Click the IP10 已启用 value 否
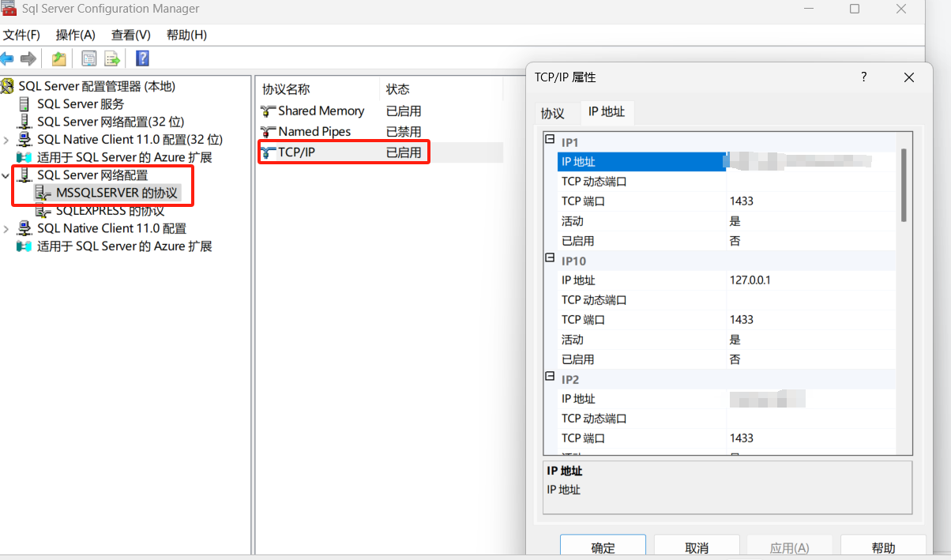This screenshot has height=560, width=951. (x=735, y=359)
